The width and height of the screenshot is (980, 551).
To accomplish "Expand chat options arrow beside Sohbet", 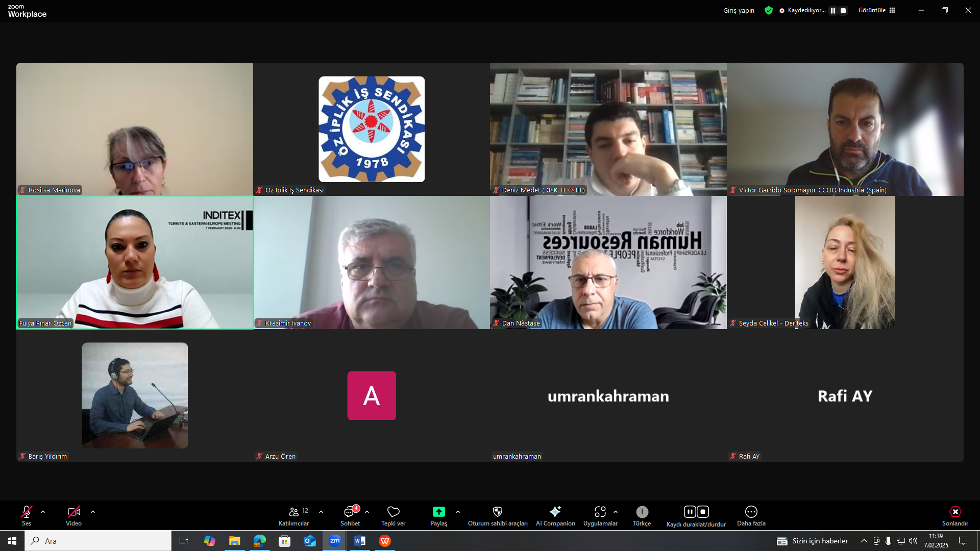I will click(367, 512).
